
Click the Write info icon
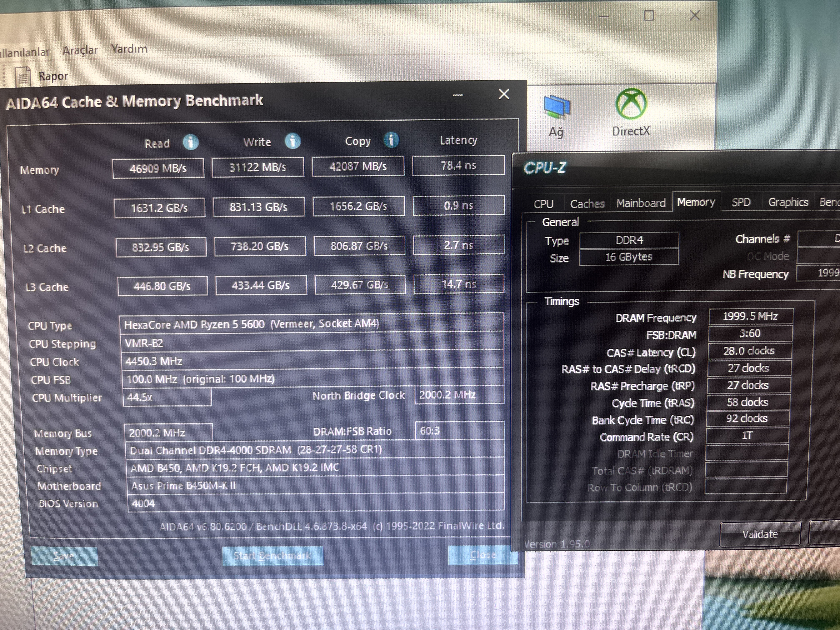pyautogui.click(x=292, y=141)
